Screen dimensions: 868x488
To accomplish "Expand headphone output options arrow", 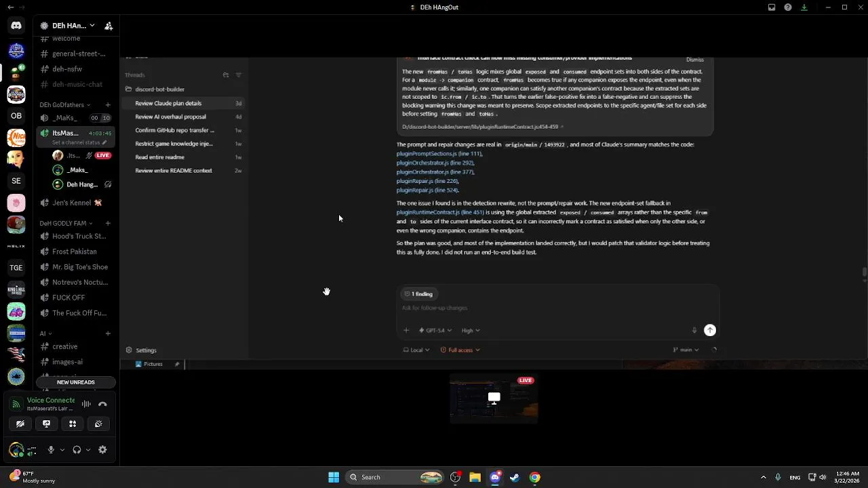I will tap(87, 449).
